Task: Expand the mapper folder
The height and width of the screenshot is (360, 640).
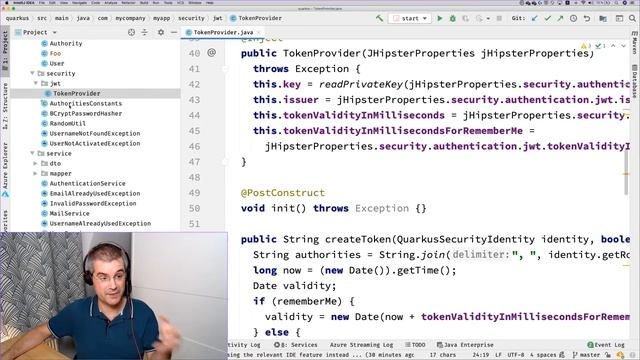Action: tap(36, 173)
